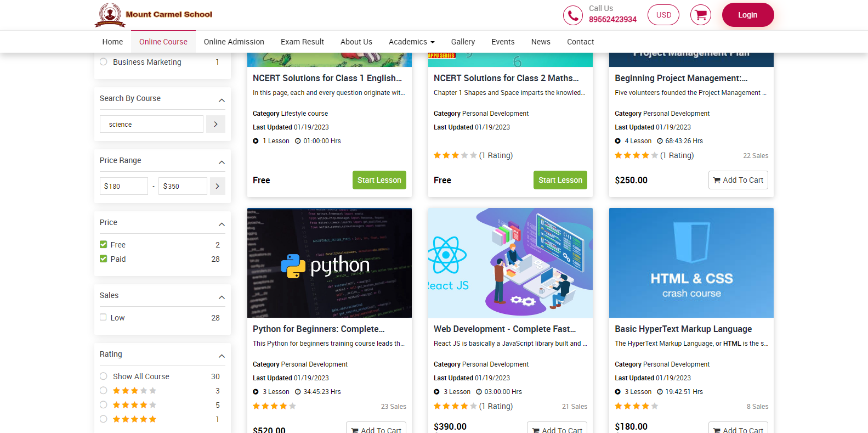Go to the Online Admission page

coord(234,42)
